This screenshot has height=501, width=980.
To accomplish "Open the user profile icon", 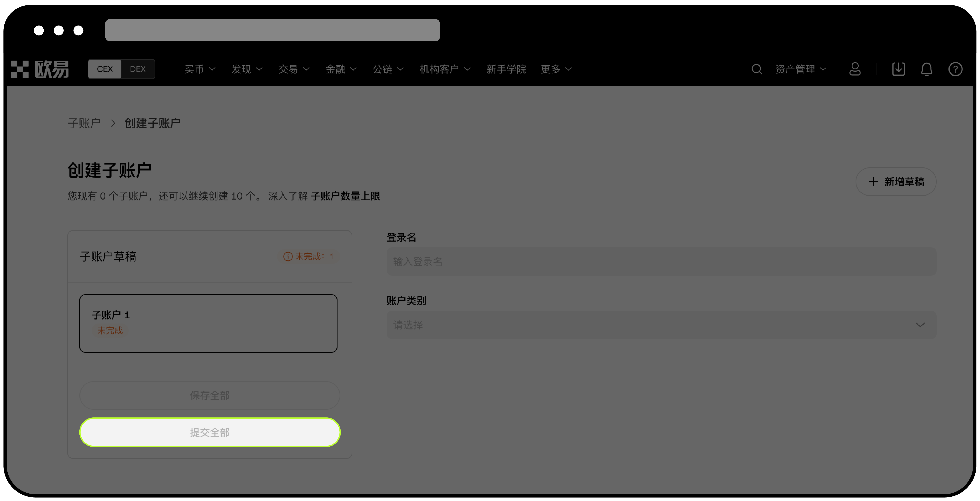I will click(x=855, y=69).
